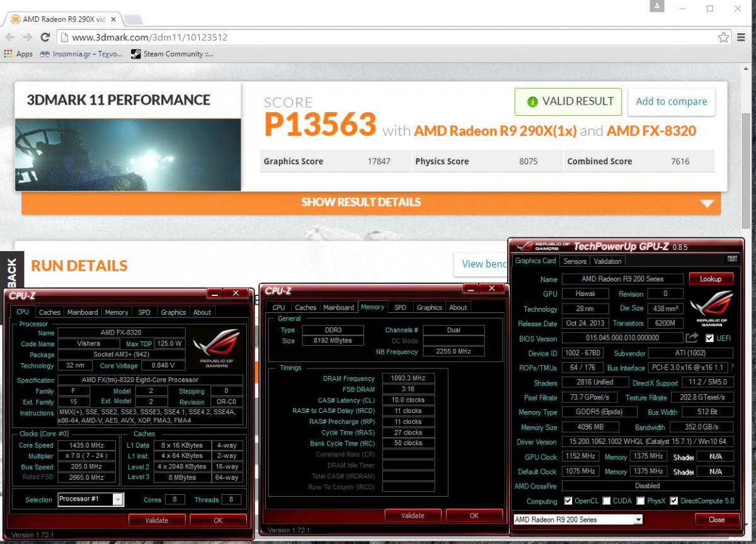The width and height of the screenshot is (756, 544).
Task: Open the GPU-Z graphics card selector dropdown
Action: click(x=578, y=519)
